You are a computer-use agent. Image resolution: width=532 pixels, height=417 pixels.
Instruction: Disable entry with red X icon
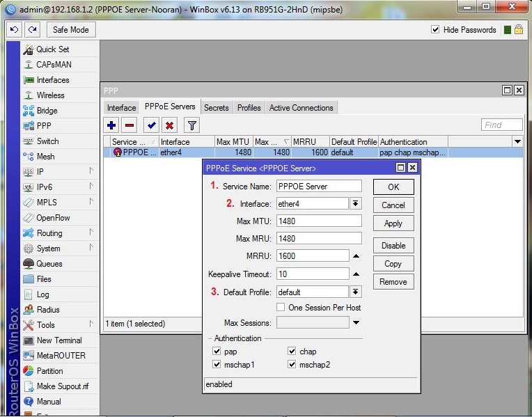(x=170, y=125)
